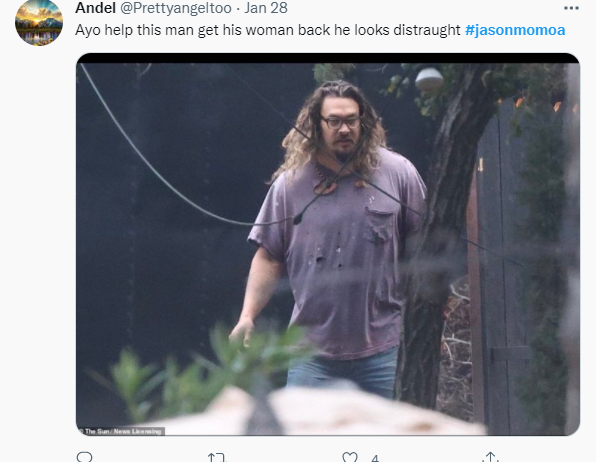Open the three-dot more options menu

pyautogui.click(x=571, y=8)
